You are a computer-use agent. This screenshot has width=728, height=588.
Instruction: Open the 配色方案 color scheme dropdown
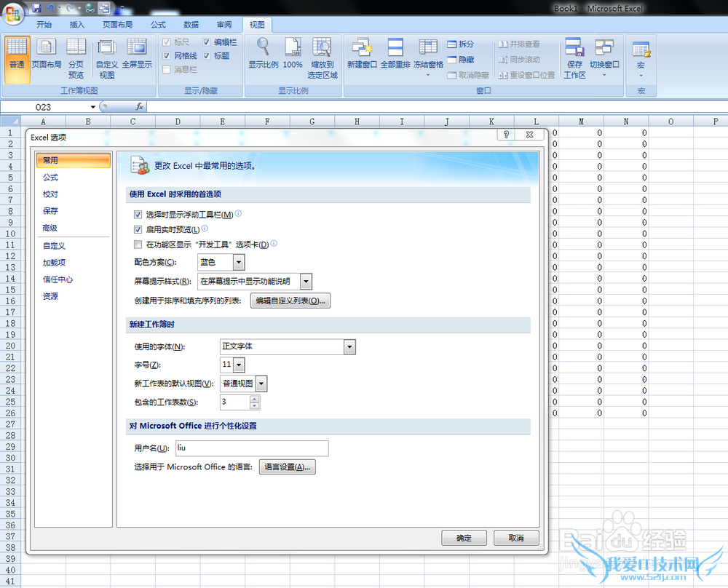click(239, 262)
